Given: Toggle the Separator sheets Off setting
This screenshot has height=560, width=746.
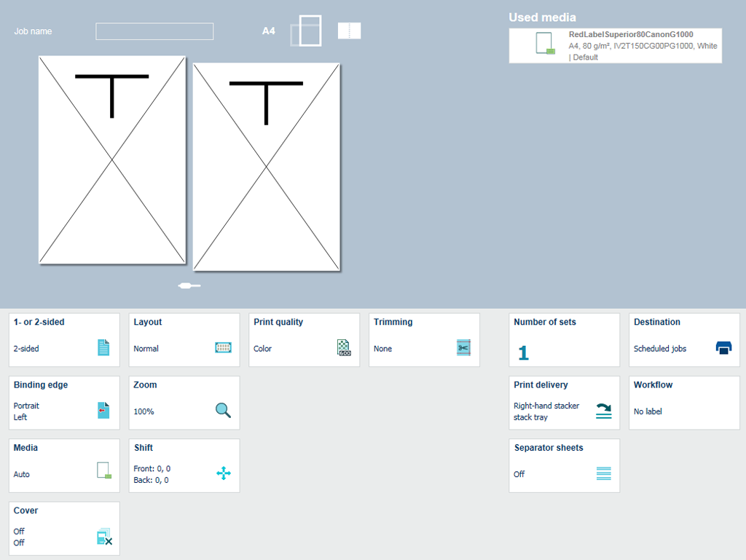Looking at the screenshot, I should click(564, 465).
